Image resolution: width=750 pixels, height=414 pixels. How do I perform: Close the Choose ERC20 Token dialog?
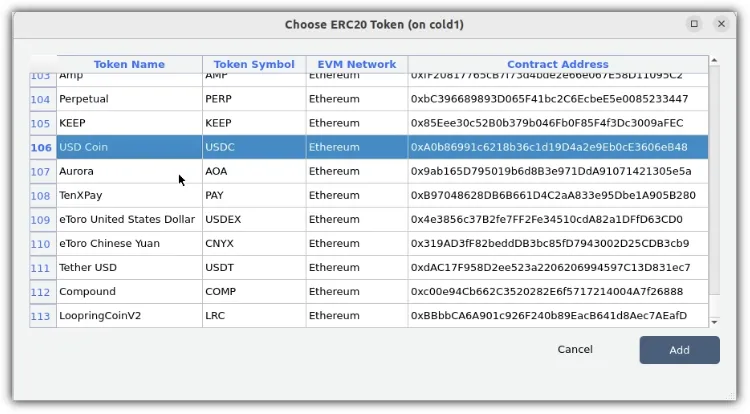[x=721, y=24]
